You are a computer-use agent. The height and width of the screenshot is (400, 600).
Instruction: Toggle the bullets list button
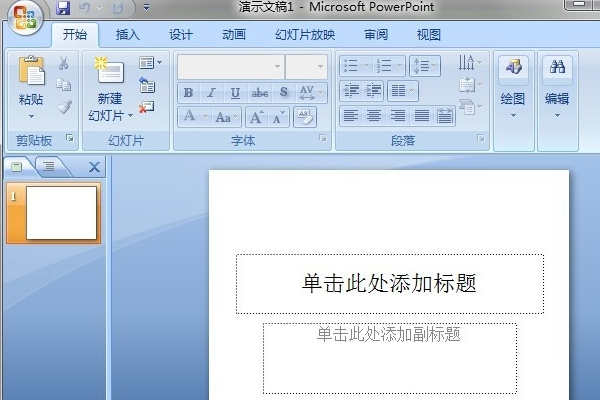(351, 65)
